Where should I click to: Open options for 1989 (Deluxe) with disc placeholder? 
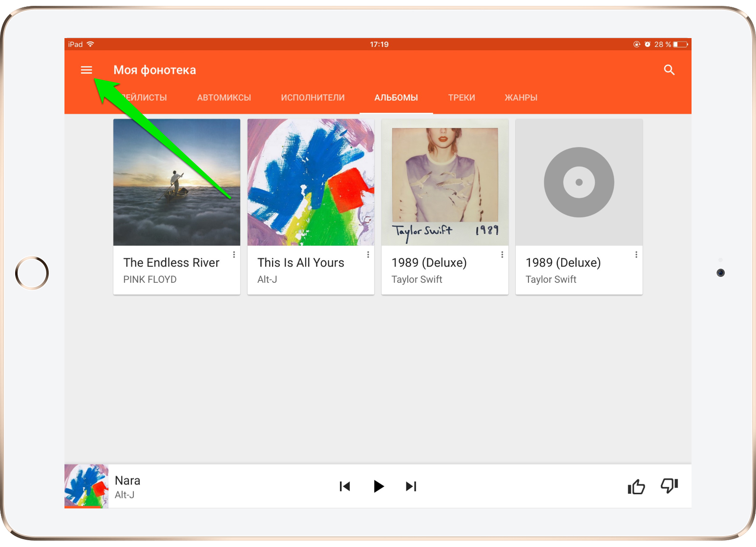pyautogui.click(x=636, y=254)
